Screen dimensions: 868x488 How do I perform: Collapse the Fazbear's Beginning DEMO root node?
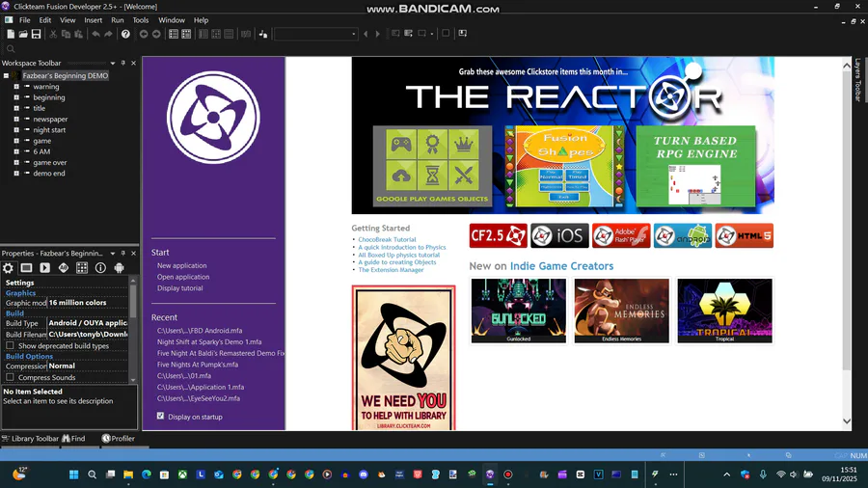coord(6,76)
